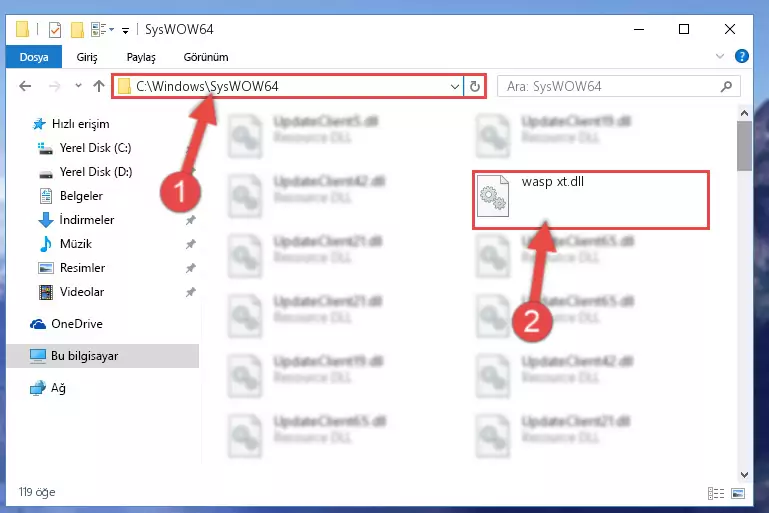Open Help with the blue question mark icon
The height and width of the screenshot is (513, 769).
coord(742,56)
